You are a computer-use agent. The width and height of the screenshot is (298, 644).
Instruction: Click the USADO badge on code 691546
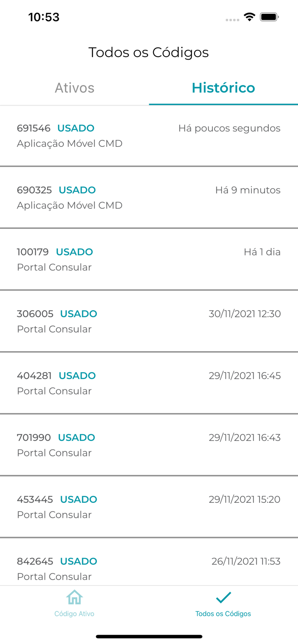pyautogui.click(x=77, y=128)
